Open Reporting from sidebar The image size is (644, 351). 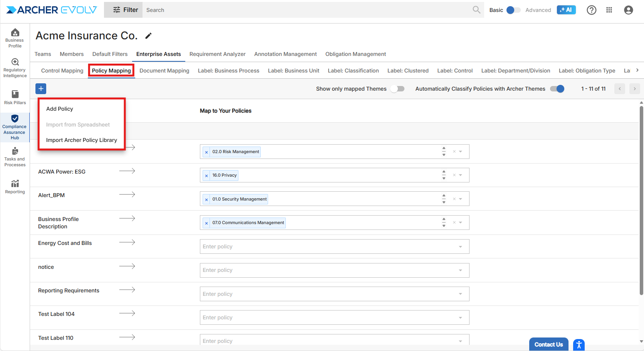point(15,186)
